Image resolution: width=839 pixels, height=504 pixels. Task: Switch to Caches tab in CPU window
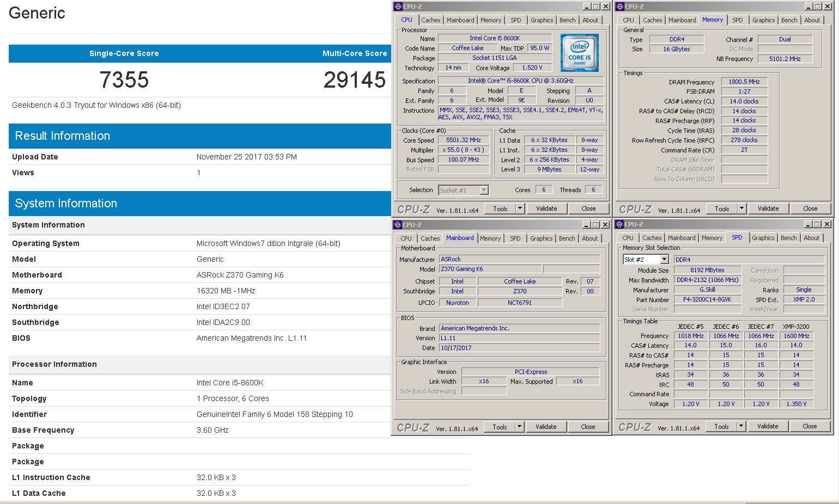431,20
